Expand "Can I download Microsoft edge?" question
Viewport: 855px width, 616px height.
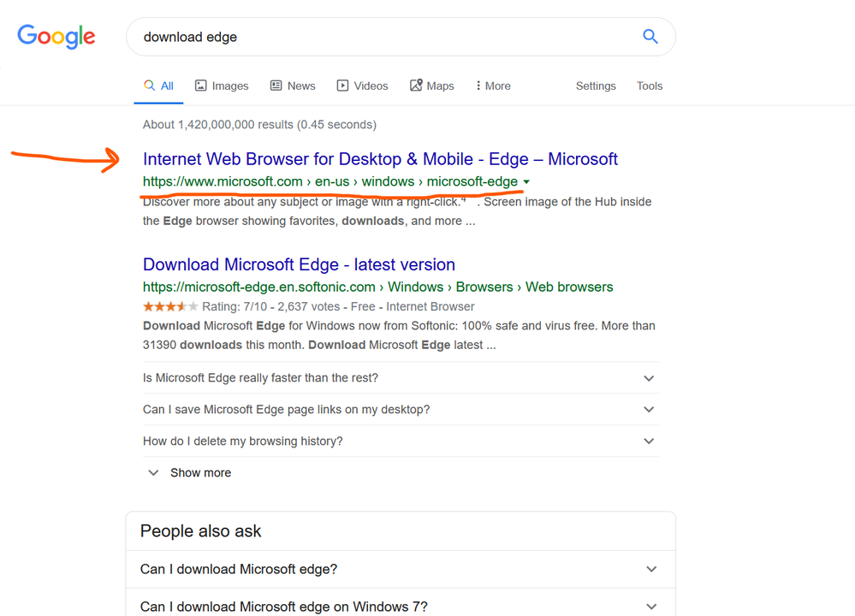click(651, 569)
